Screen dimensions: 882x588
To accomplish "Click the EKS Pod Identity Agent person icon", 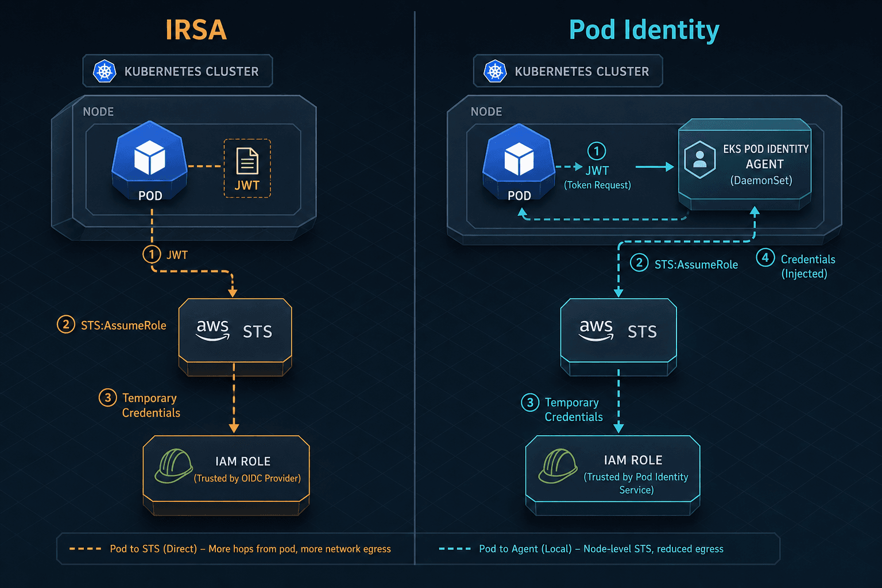I will tap(700, 159).
